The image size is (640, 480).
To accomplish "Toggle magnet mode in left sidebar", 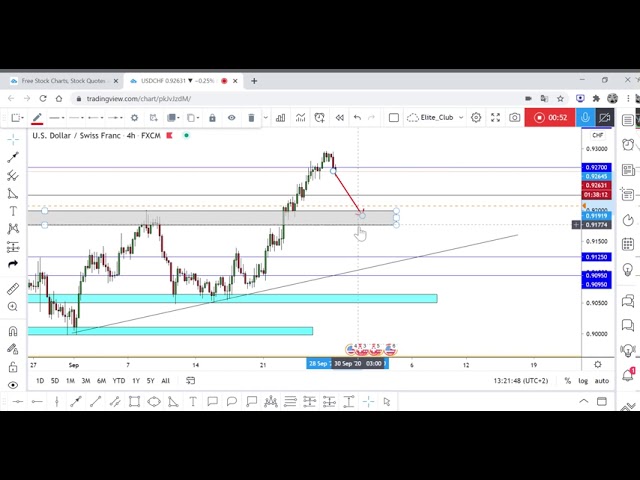I will coord(13,331).
